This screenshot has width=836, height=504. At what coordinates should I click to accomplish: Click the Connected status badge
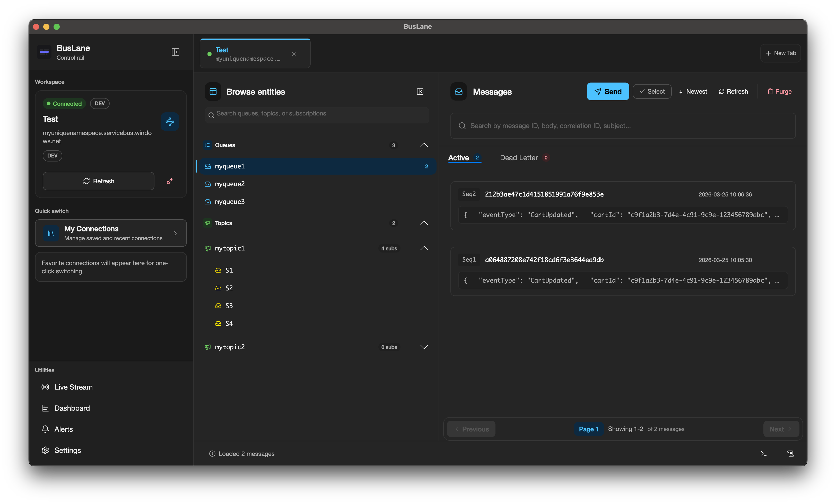point(64,104)
